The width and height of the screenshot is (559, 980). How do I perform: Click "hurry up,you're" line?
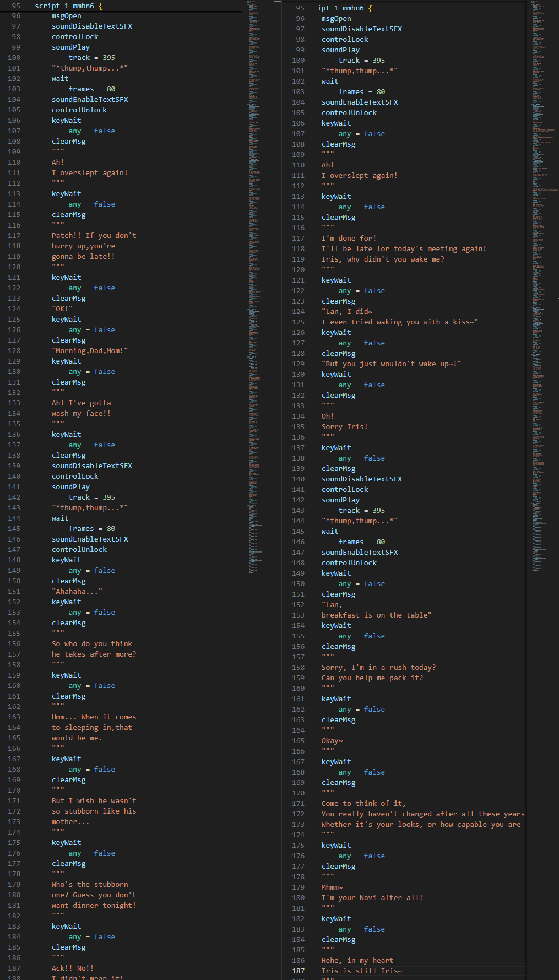(84, 246)
